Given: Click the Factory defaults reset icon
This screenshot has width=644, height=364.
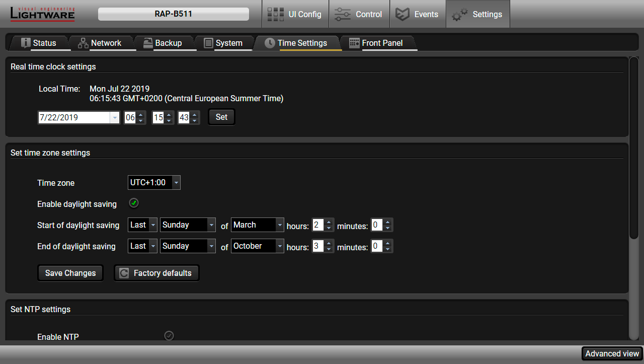Looking at the screenshot, I should coord(124,273).
